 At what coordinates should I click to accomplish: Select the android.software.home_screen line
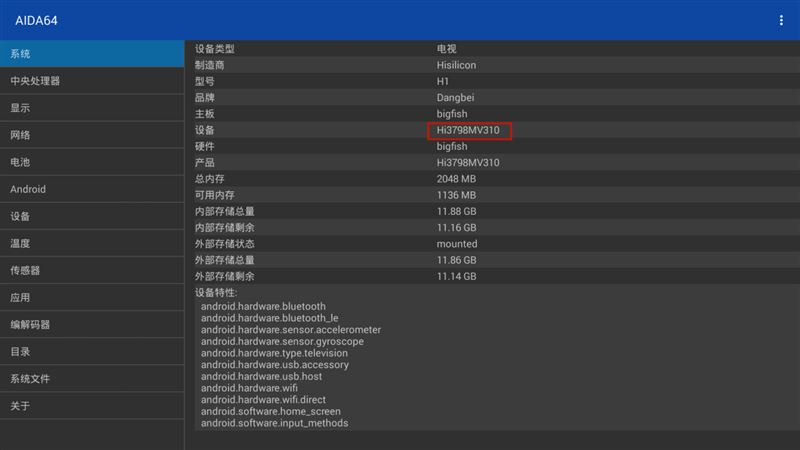tap(270, 412)
